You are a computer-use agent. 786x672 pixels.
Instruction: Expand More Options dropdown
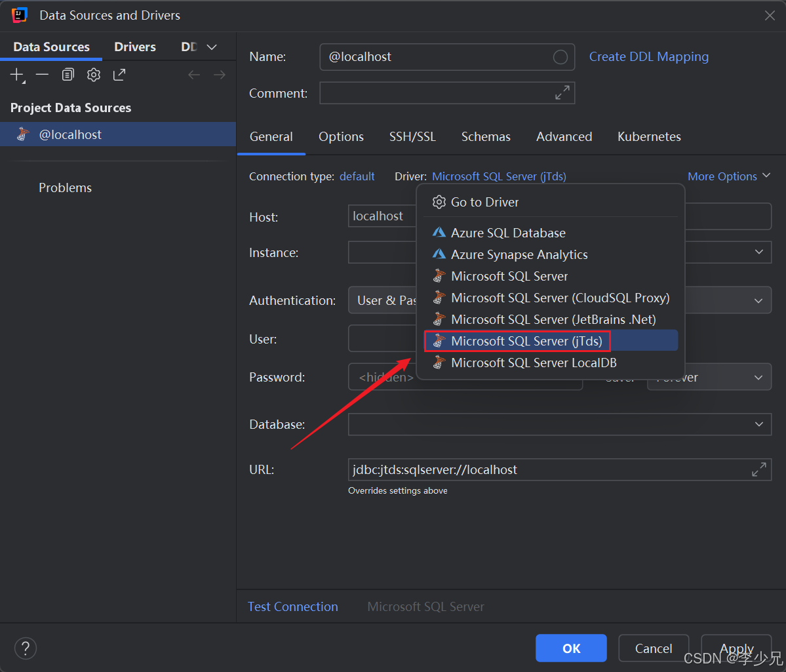click(x=728, y=176)
